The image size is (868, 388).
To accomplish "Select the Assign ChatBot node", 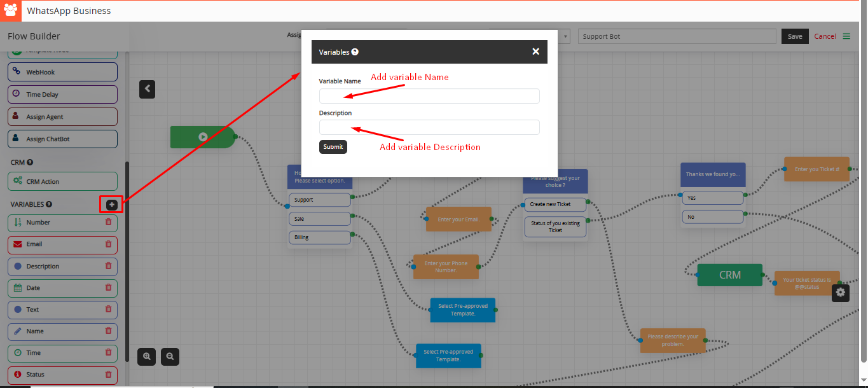I will [63, 139].
